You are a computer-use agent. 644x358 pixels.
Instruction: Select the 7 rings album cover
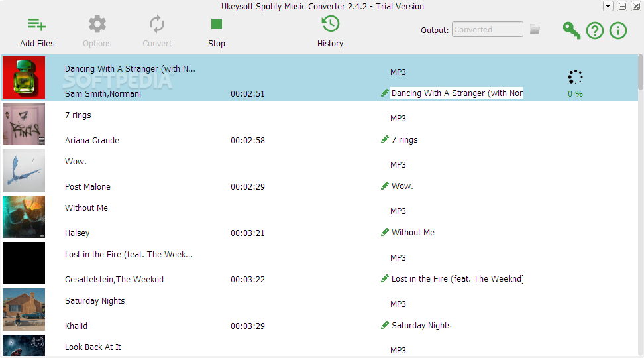click(24, 124)
